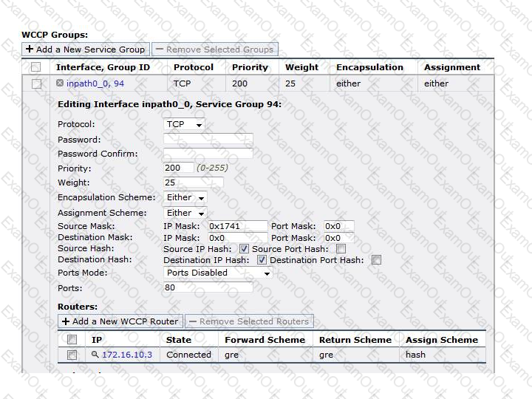Click the magnifier icon next to 172.16.10.3
532x399 pixels.
pos(95,354)
